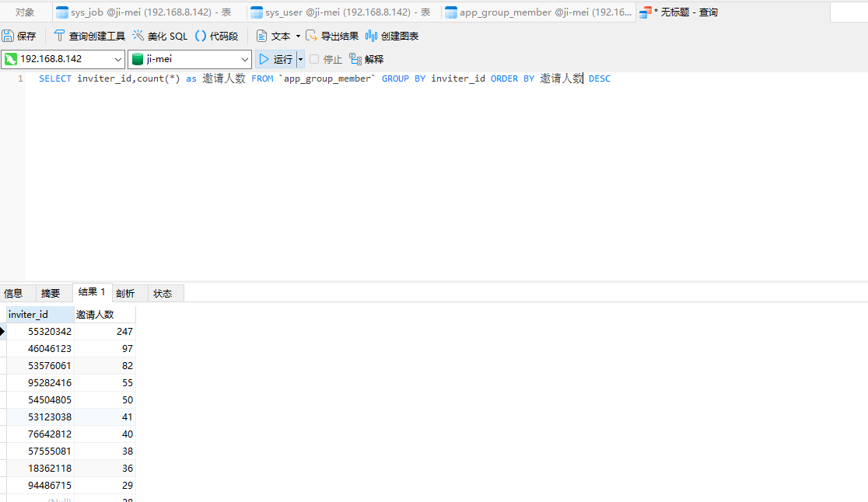Click the Create Chart icon
Image resolution: width=868 pixels, height=502 pixels.
(372, 36)
